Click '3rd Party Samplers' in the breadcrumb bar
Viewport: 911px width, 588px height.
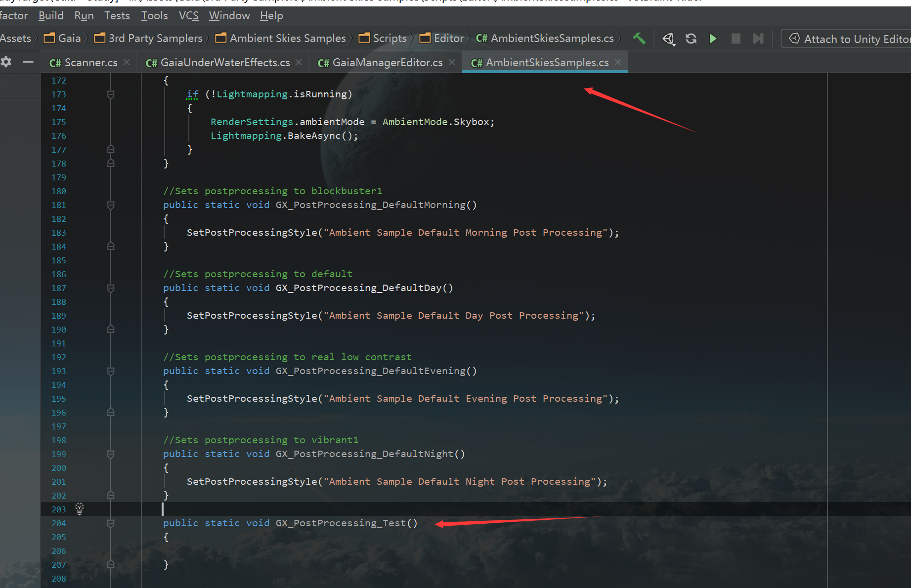154,38
